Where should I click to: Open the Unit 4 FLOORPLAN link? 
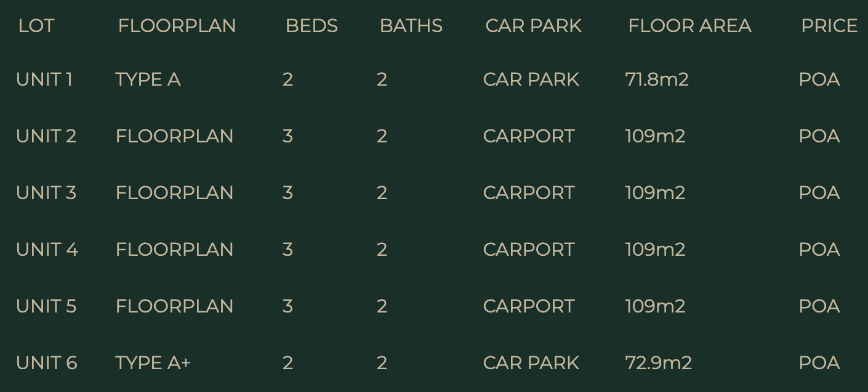174,250
